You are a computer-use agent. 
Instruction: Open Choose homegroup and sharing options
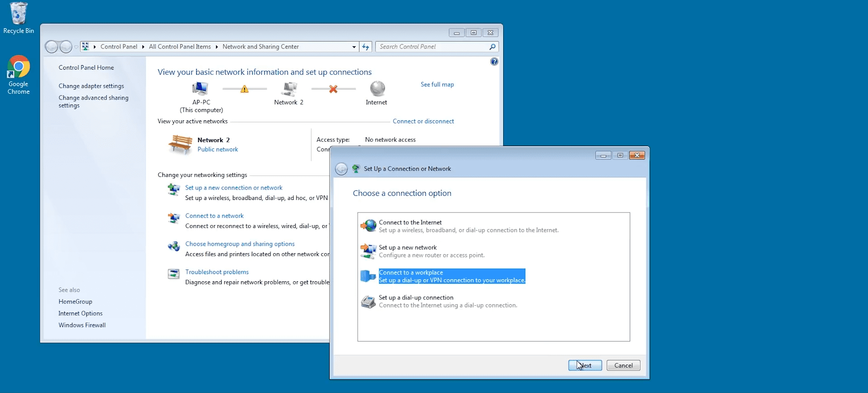pyautogui.click(x=240, y=244)
